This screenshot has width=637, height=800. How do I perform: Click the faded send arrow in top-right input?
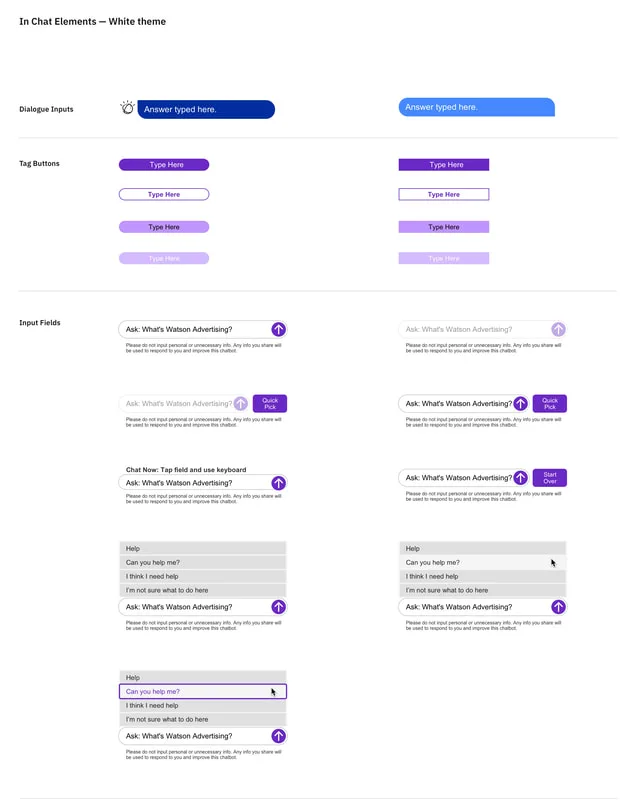pyautogui.click(x=558, y=330)
